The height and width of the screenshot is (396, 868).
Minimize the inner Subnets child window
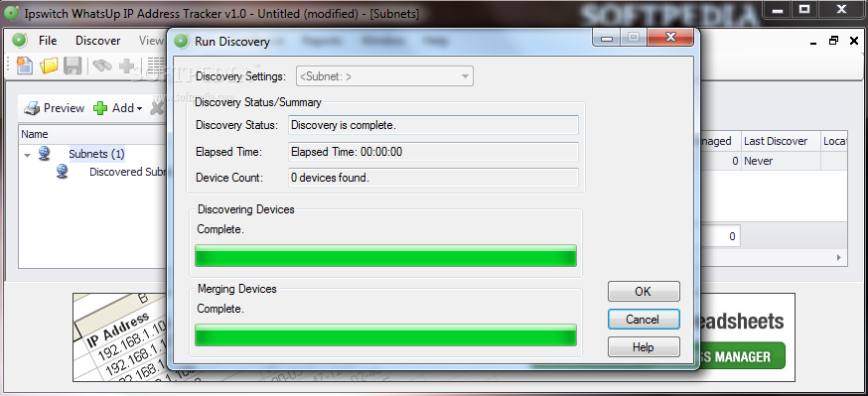click(x=813, y=43)
